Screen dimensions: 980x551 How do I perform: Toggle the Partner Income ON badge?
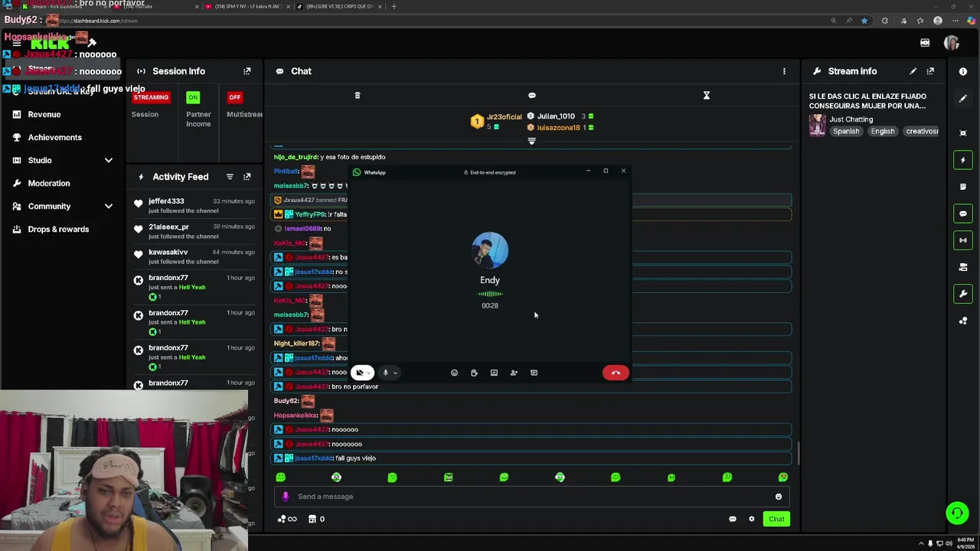[x=193, y=97]
